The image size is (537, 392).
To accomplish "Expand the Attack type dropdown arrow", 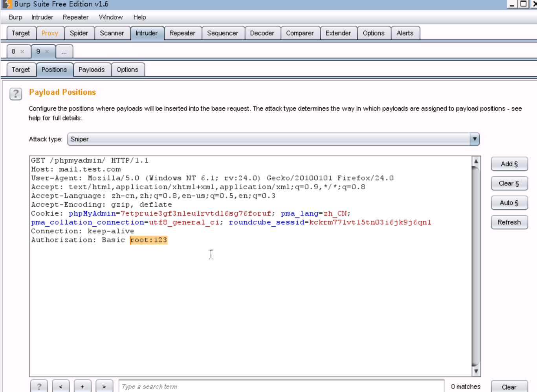I will point(475,139).
